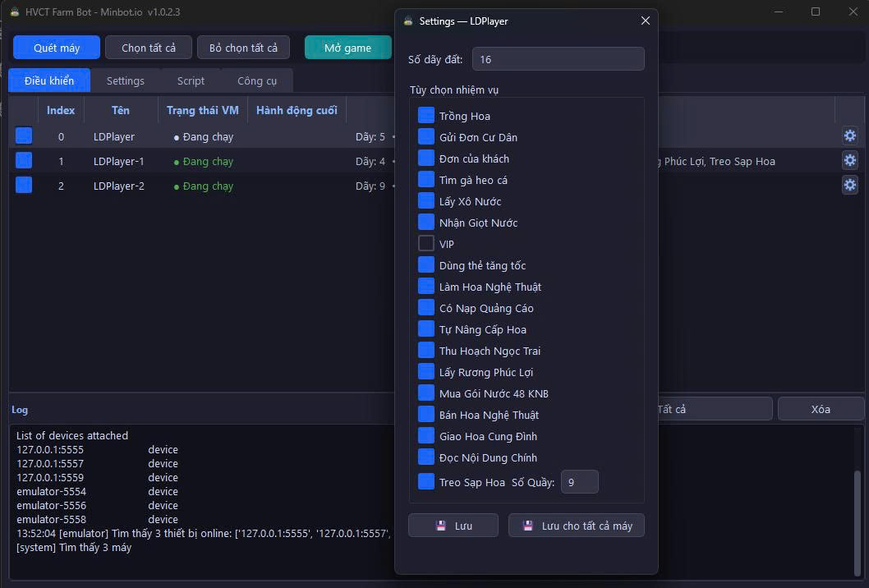The height and width of the screenshot is (588, 869).
Task: Click the Settings dialog title icon
Action: [x=408, y=21]
